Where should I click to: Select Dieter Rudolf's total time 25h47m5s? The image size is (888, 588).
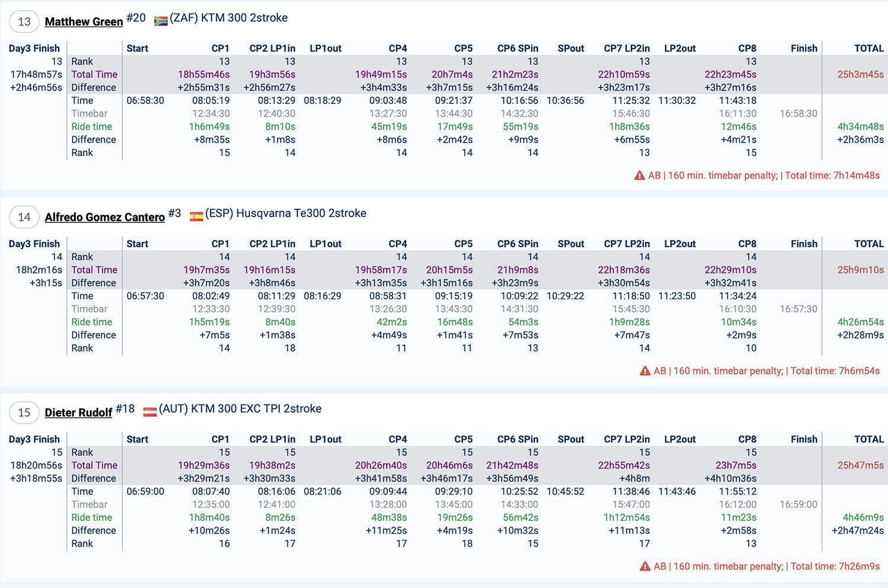click(x=860, y=466)
